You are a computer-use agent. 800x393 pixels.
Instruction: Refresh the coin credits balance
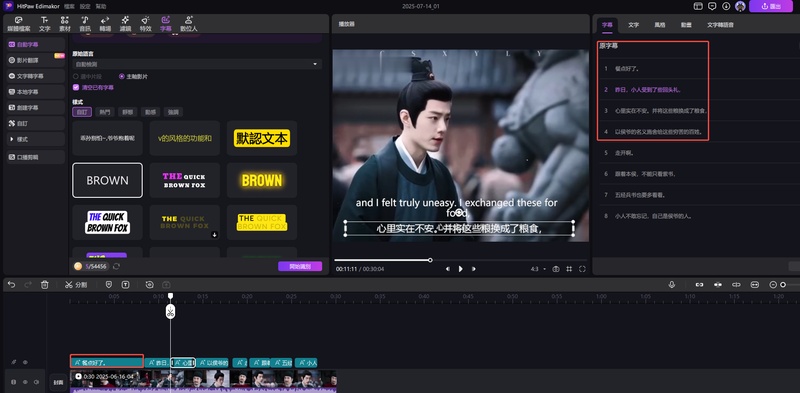click(116, 266)
